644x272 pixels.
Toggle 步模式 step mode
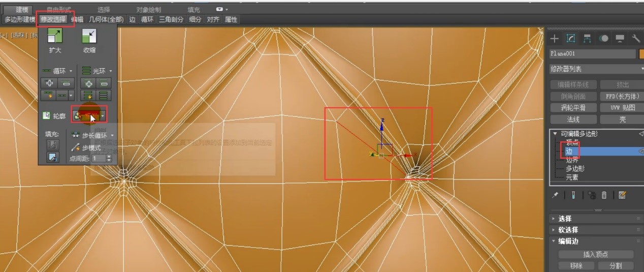[86, 147]
